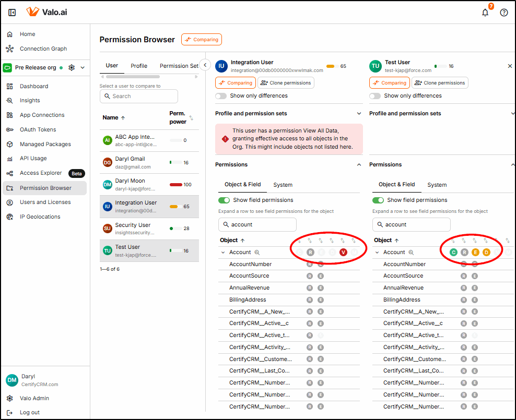This screenshot has width=516, height=420.
Task: Switch to the Profile tab
Action: [139, 66]
